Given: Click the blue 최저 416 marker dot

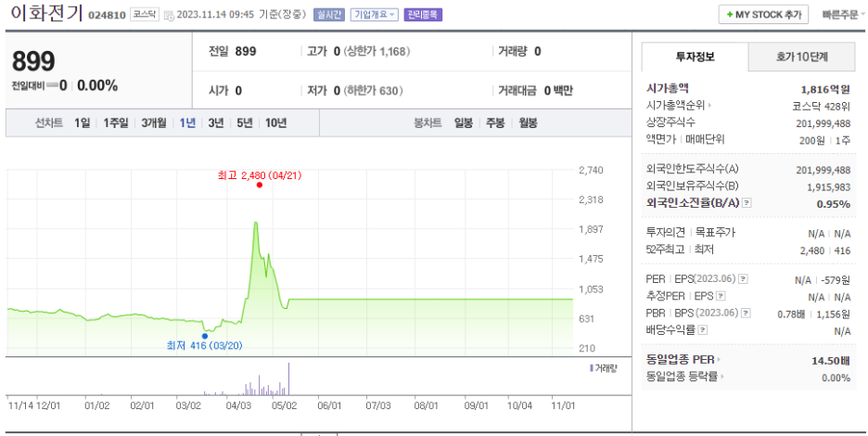Looking at the screenshot, I should coord(205,336).
